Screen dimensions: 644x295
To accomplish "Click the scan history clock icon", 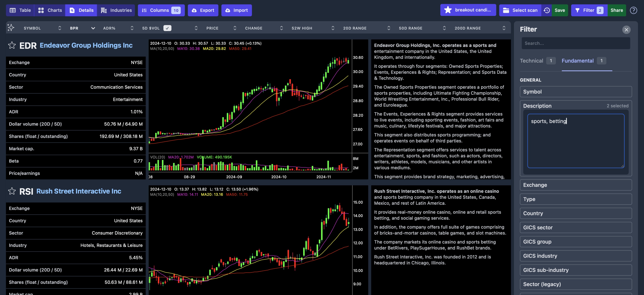I will point(547,10).
